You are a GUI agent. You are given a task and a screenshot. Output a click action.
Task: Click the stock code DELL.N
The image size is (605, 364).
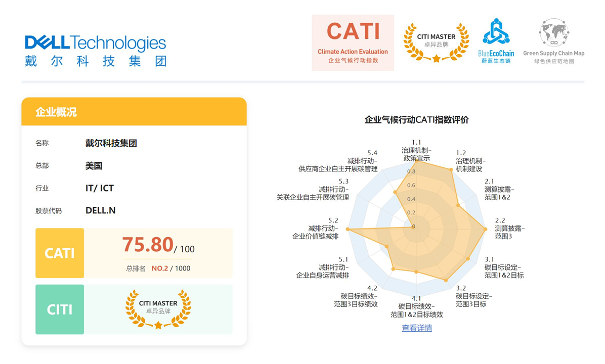[100, 210]
